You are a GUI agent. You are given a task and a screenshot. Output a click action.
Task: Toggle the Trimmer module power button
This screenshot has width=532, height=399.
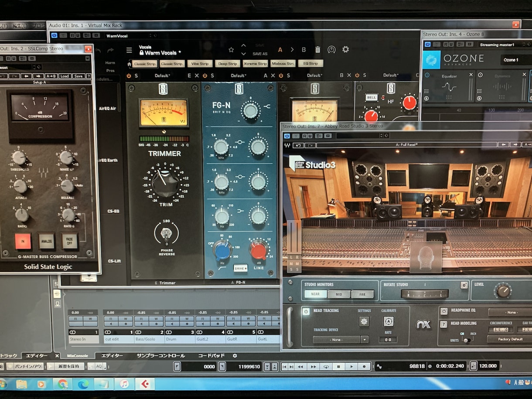click(129, 75)
